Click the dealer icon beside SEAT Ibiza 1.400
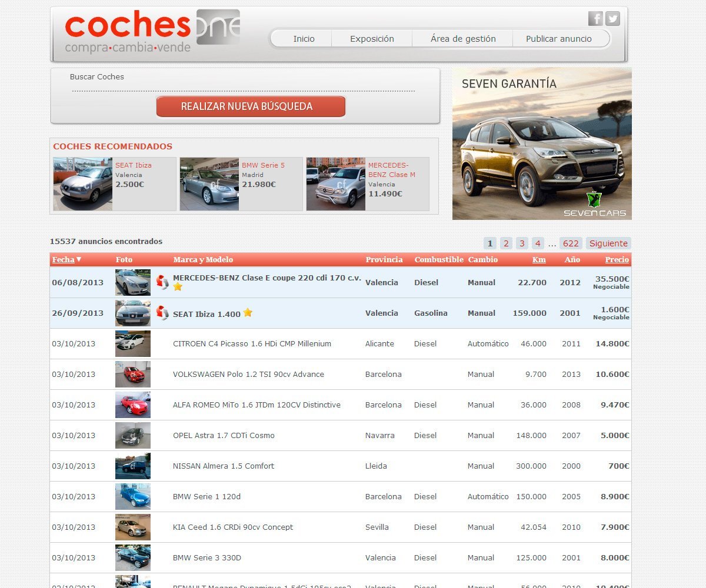Screen dimensions: 706x588 [x=162, y=313]
